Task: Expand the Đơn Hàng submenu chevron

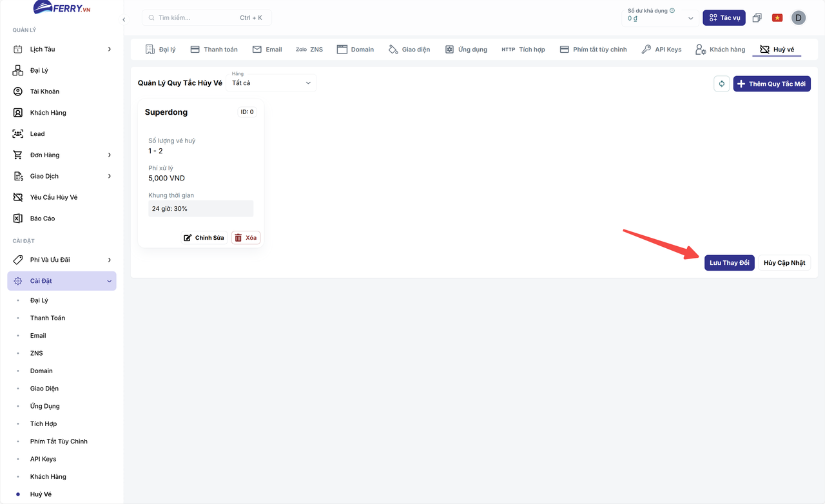Action: click(x=110, y=155)
